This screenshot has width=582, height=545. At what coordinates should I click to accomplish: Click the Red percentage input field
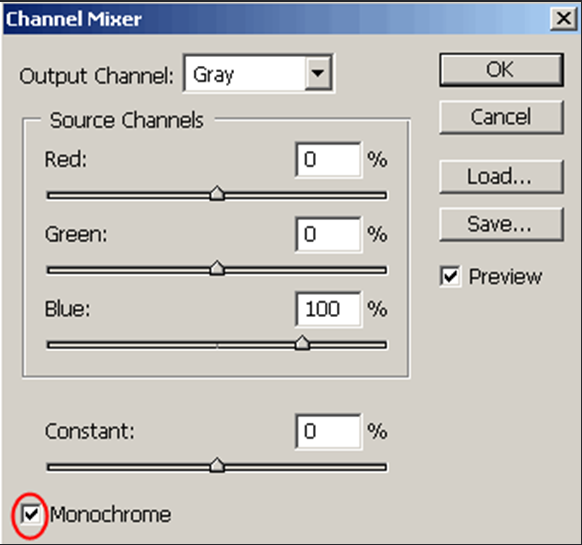[328, 160]
